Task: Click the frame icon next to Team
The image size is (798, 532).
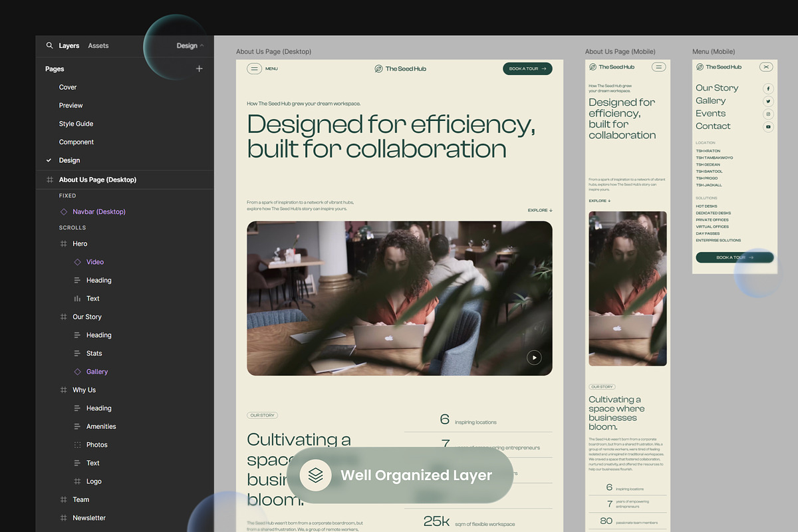Action: [63, 499]
